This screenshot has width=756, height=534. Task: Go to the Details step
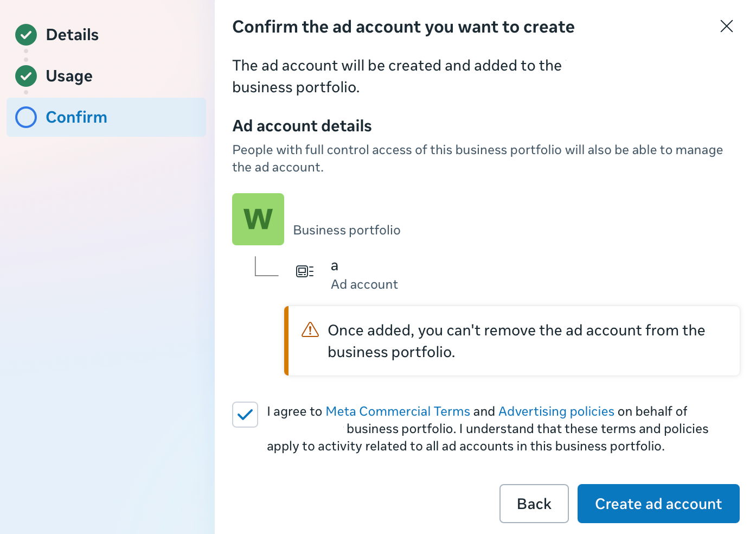[72, 35]
